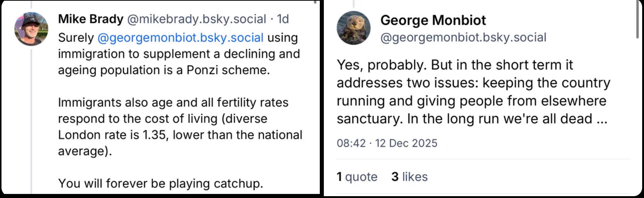
Task: Open the @mikebrady.bsky.social handle link
Action: (196, 19)
